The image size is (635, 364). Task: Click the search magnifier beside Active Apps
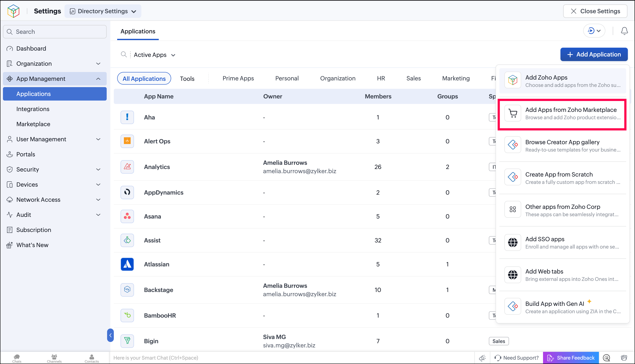pyautogui.click(x=124, y=55)
